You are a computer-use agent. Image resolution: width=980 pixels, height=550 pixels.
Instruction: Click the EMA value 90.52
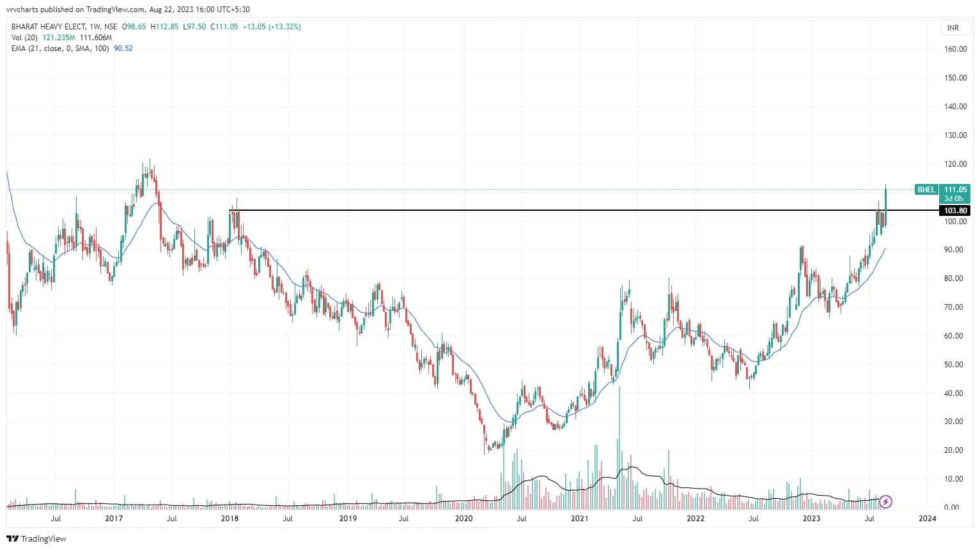[123, 49]
